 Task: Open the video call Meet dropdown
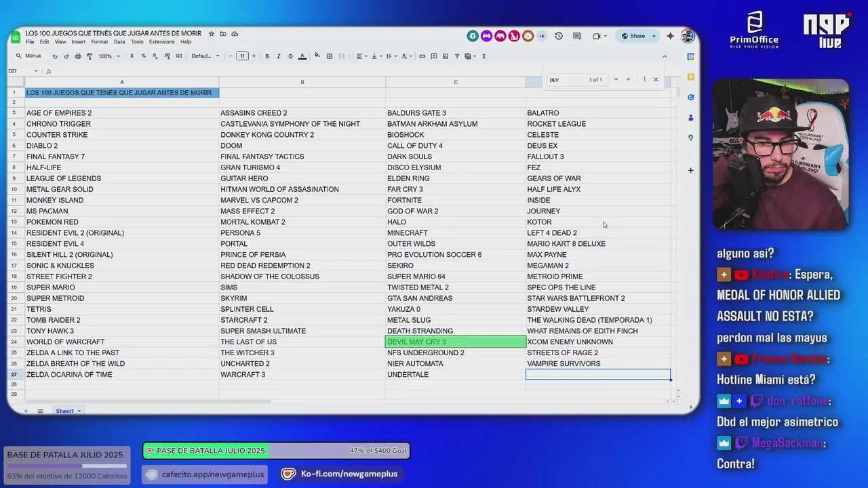599,36
